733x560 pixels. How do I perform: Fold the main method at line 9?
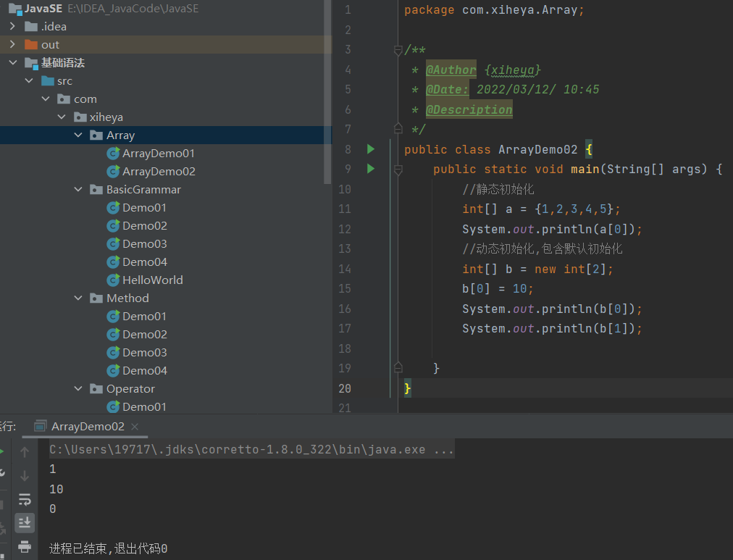(x=398, y=170)
